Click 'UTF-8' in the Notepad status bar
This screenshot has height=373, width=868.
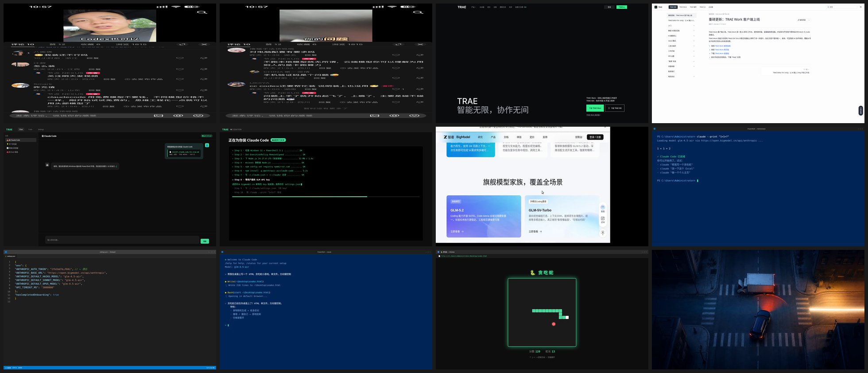[14, 368]
